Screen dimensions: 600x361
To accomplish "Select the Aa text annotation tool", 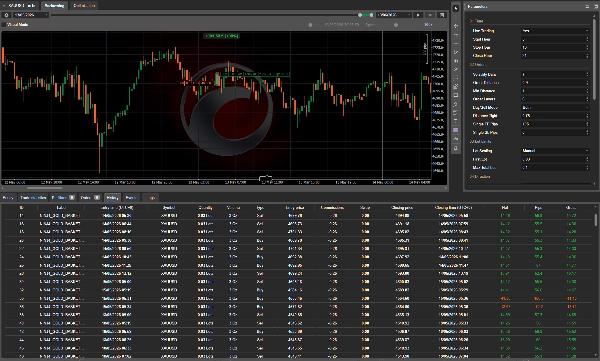I will (x=455, y=139).
